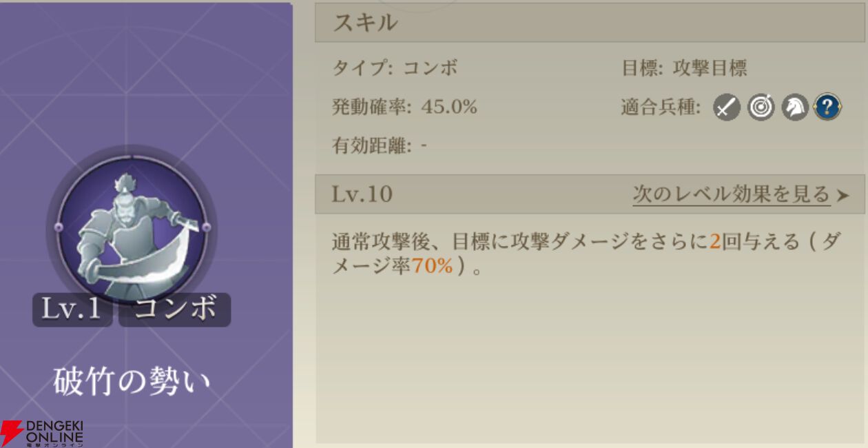Open the 次のレベル効果を見る link
The image size is (868, 448).
point(732,194)
